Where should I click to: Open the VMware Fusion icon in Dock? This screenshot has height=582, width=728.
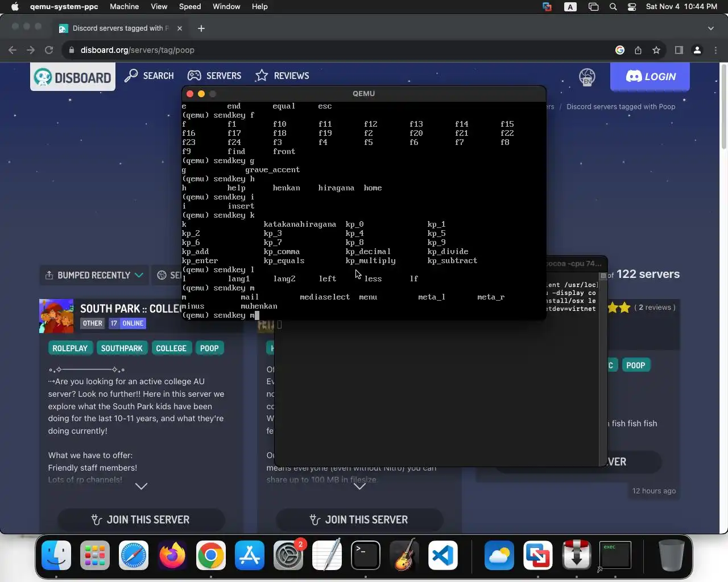click(x=538, y=555)
